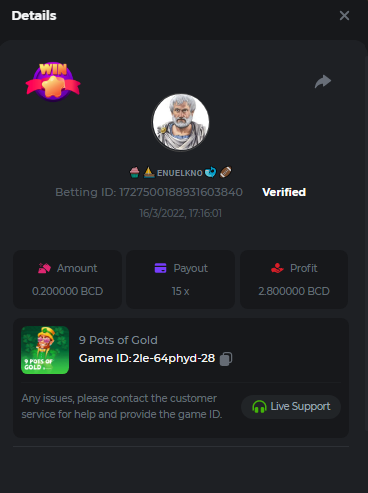The width and height of the screenshot is (368, 493).
Task: Click the 9 Pots of Gold title
Action: pyautogui.click(x=118, y=340)
